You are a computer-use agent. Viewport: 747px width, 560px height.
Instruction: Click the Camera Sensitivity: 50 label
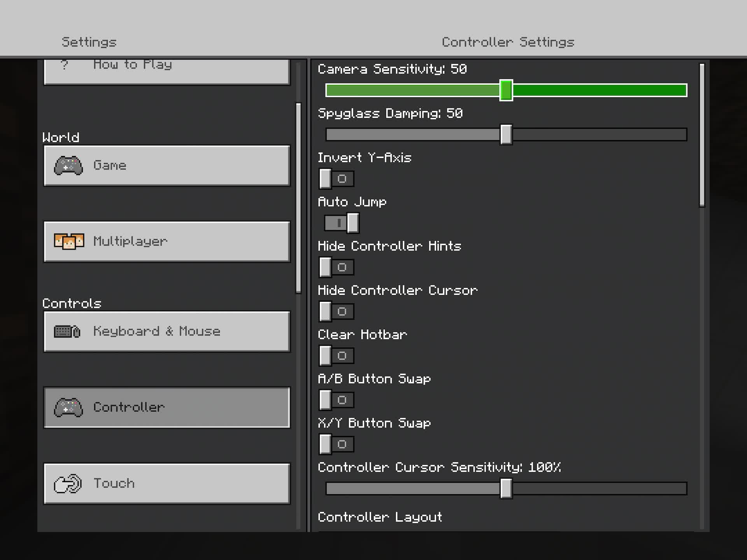[392, 69]
